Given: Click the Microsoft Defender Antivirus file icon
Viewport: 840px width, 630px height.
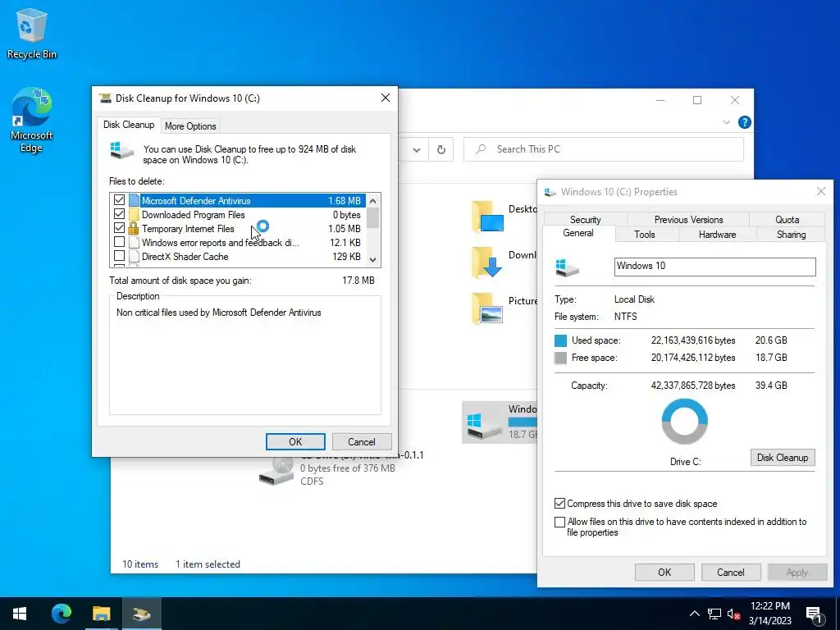Looking at the screenshot, I should [x=134, y=200].
